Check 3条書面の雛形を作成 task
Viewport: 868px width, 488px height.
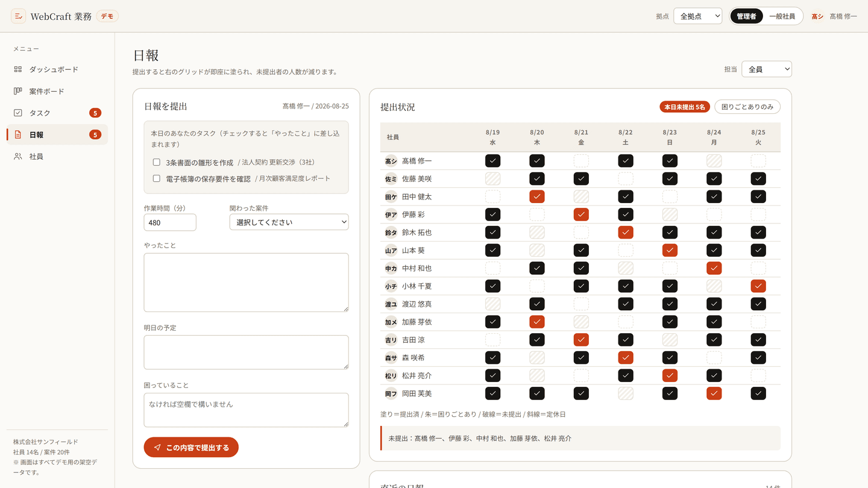click(157, 162)
